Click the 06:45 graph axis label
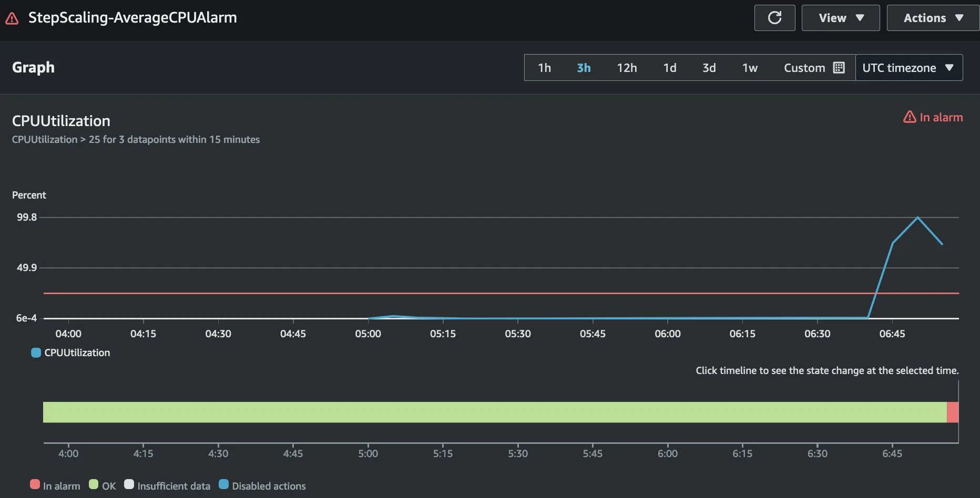 892,334
